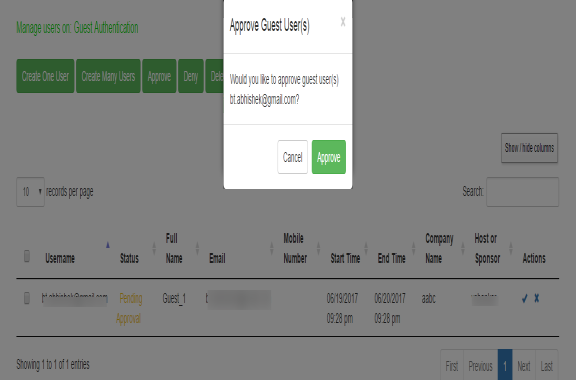
Task: Click the Deny button in the toolbar
Action: [x=191, y=76]
